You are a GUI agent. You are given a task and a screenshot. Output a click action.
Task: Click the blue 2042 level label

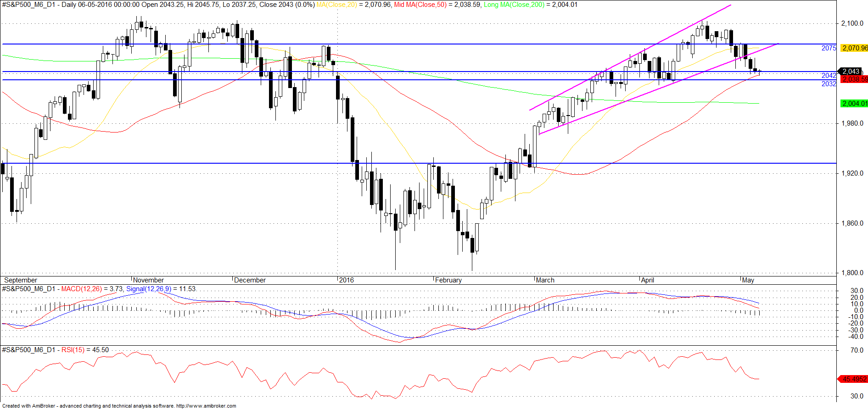(829, 76)
